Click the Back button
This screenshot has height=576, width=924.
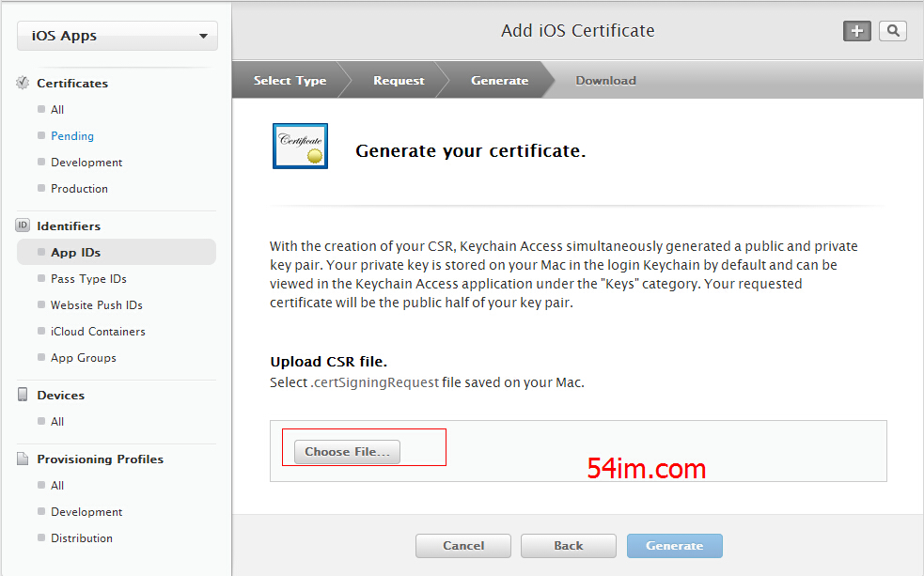coord(569,546)
